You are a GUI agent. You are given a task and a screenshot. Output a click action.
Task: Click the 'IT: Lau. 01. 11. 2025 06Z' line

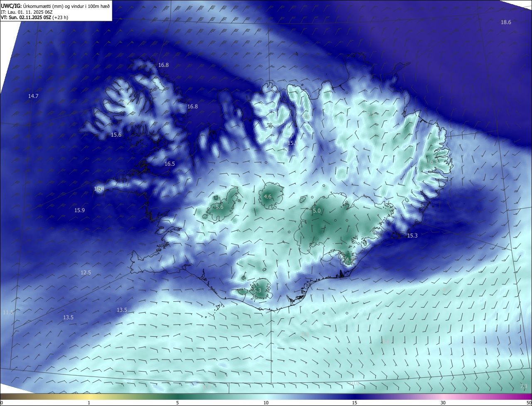[27, 12]
